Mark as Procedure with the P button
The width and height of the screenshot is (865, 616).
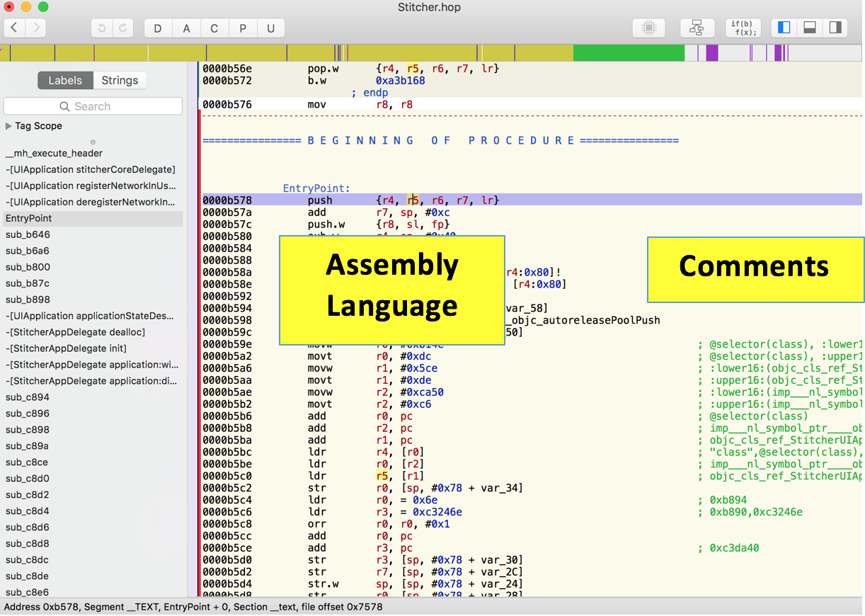pos(243,28)
